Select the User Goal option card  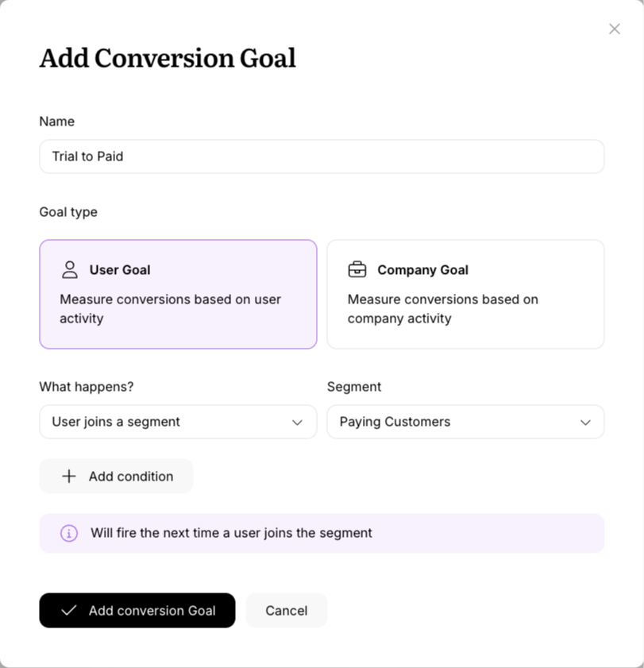click(177, 293)
